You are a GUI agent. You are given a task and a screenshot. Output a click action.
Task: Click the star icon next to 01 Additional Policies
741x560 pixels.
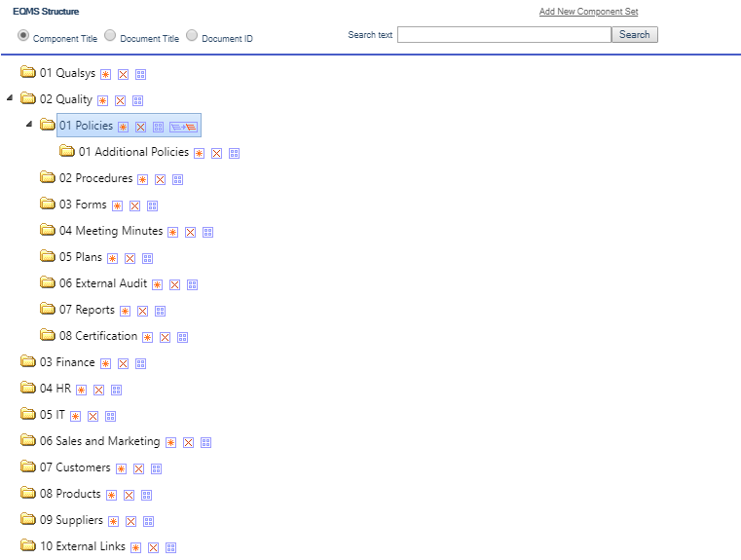(x=199, y=154)
